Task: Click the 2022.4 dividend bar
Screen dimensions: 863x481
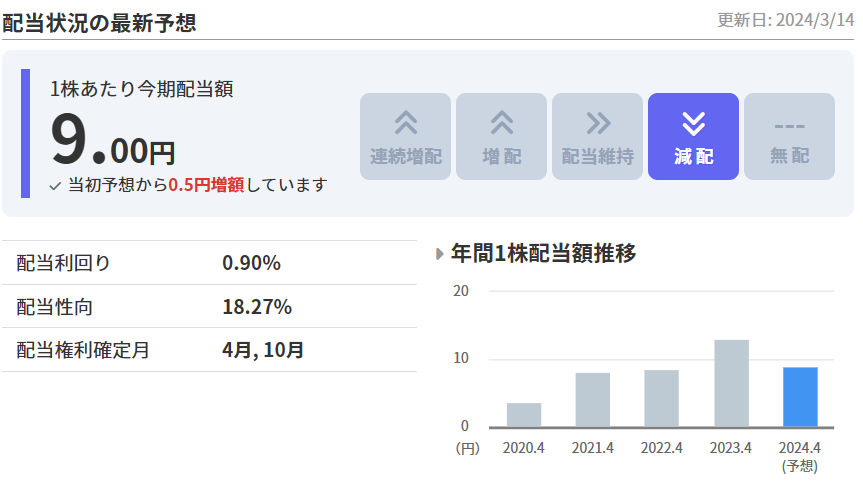Action: [x=661, y=399]
